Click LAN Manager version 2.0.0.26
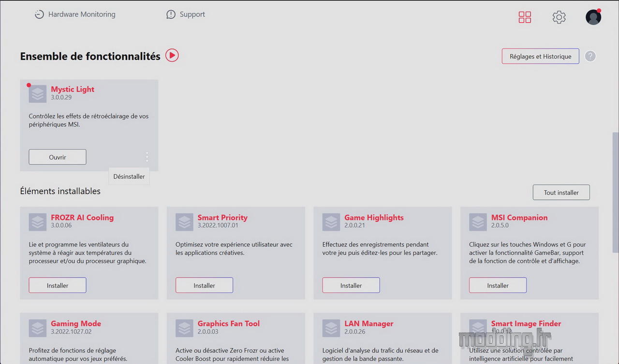The height and width of the screenshot is (364, 619). coord(355,332)
